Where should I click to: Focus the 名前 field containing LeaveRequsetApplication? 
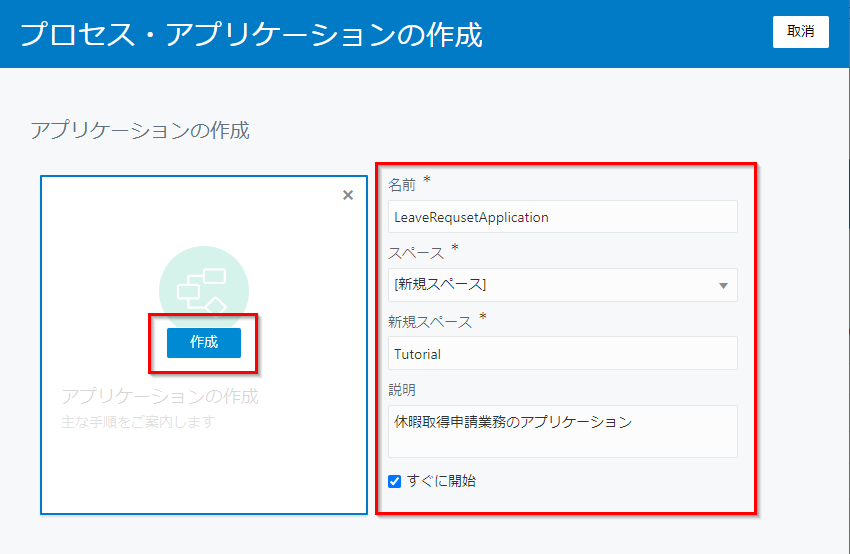tap(562, 217)
